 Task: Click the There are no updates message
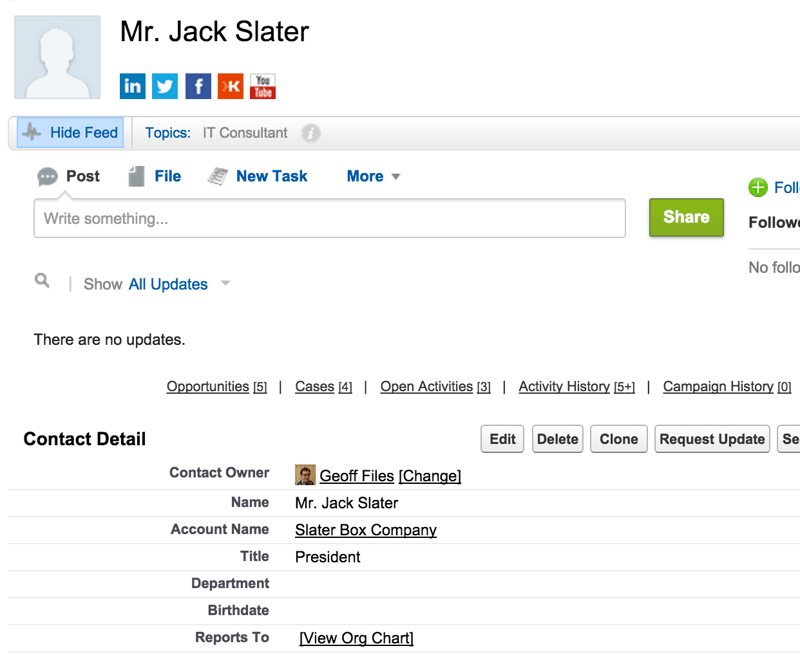(109, 339)
